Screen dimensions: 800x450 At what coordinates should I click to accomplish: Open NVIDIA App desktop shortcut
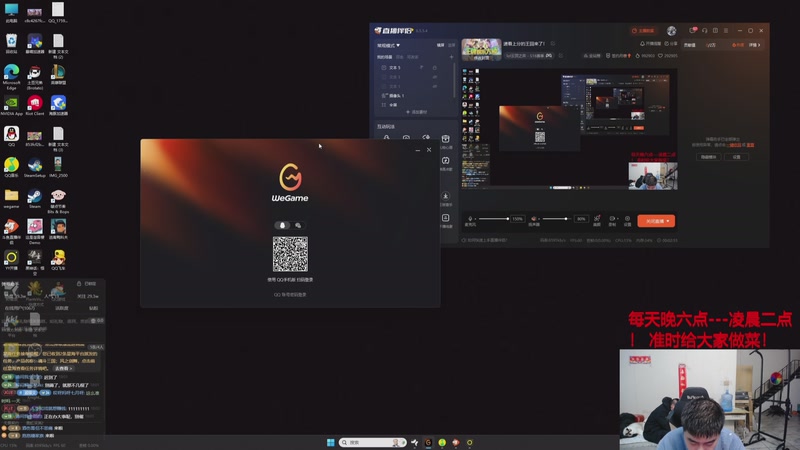pos(11,106)
